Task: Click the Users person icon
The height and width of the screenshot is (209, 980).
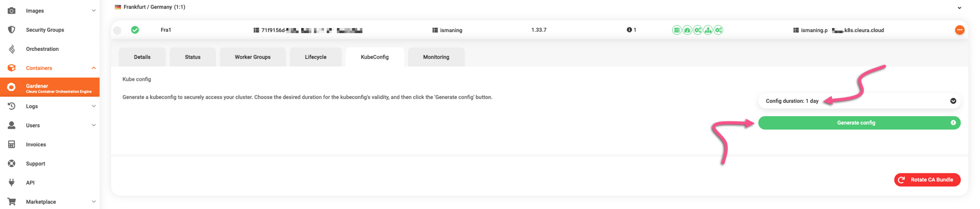Action: (11, 125)
